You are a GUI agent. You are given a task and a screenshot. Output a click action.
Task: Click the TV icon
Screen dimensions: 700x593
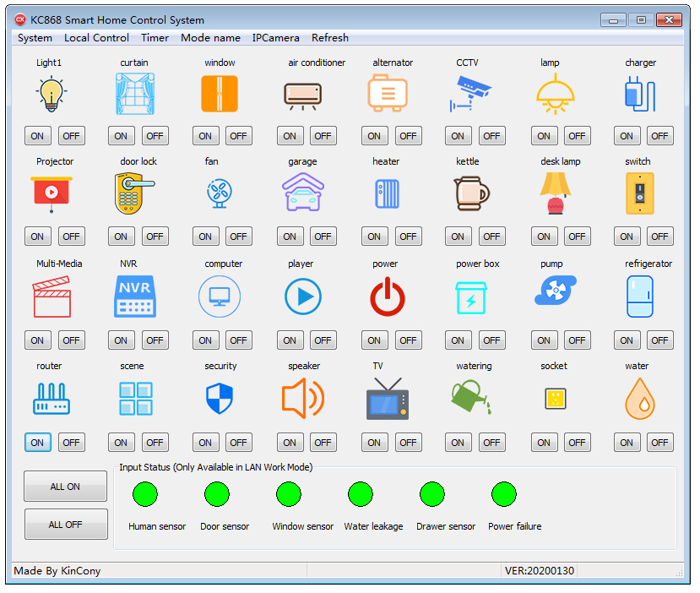(x=387, y=399)
